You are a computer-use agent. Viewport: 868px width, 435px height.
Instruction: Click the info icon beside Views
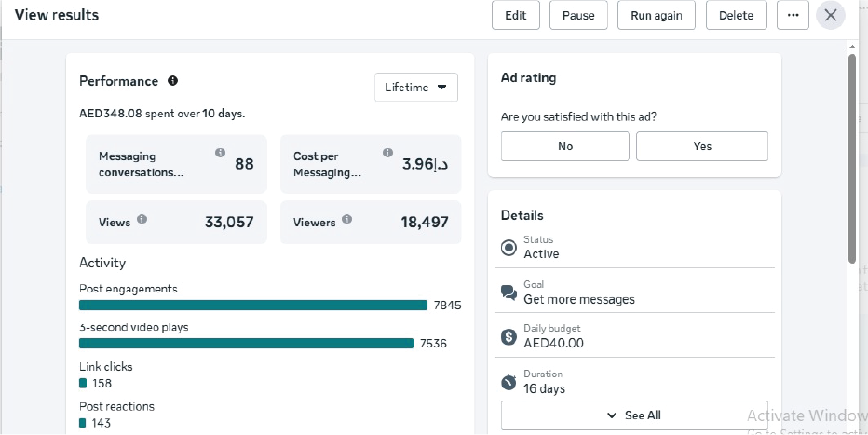[142, 220]
